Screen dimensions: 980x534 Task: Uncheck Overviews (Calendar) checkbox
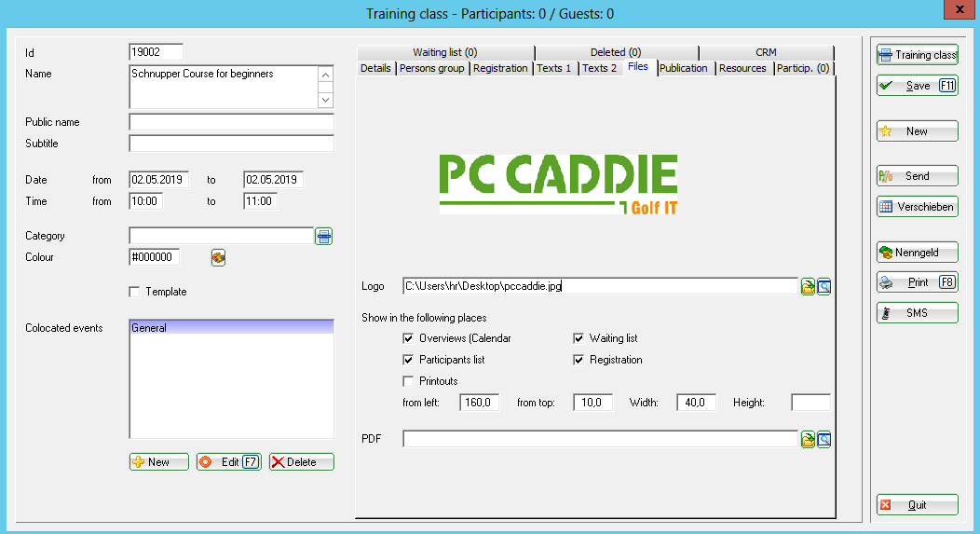coord(408,338)
